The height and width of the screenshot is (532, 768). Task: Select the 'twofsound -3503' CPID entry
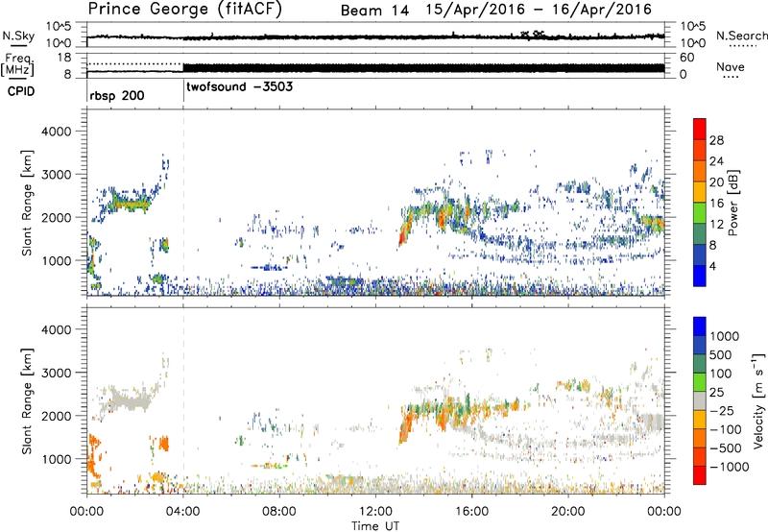pos(239,86)
